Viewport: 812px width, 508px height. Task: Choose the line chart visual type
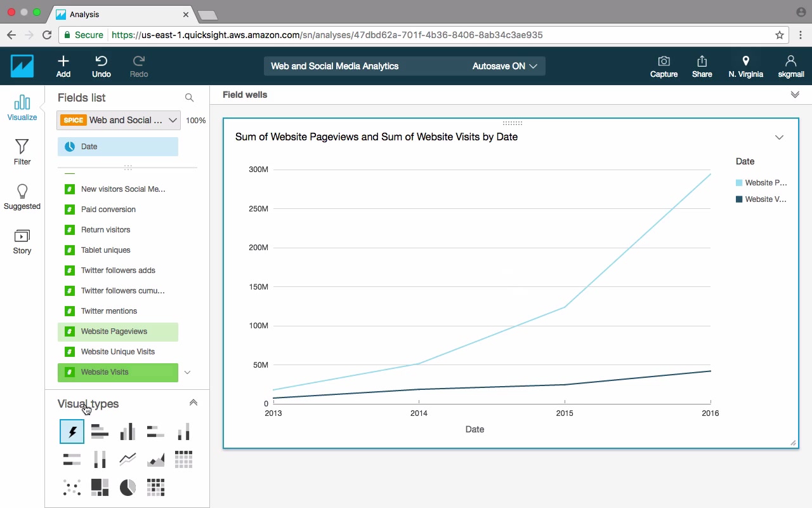tap(128, 459)
